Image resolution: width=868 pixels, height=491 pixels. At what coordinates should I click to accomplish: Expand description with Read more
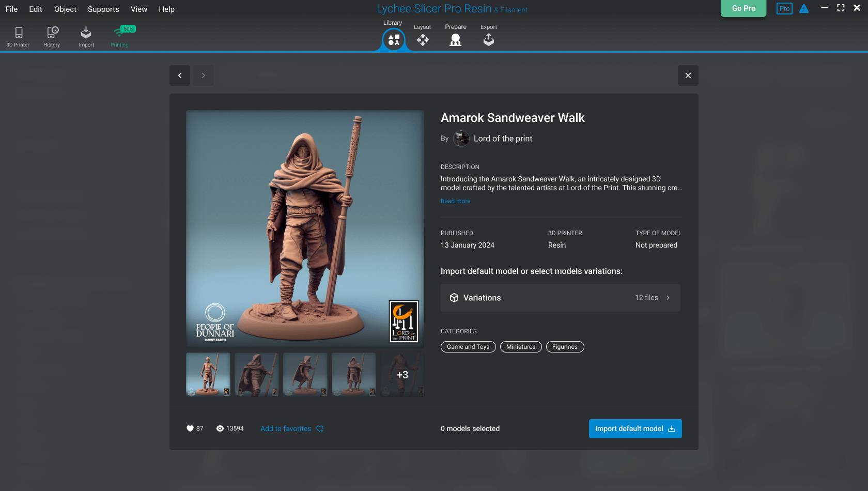456,201
